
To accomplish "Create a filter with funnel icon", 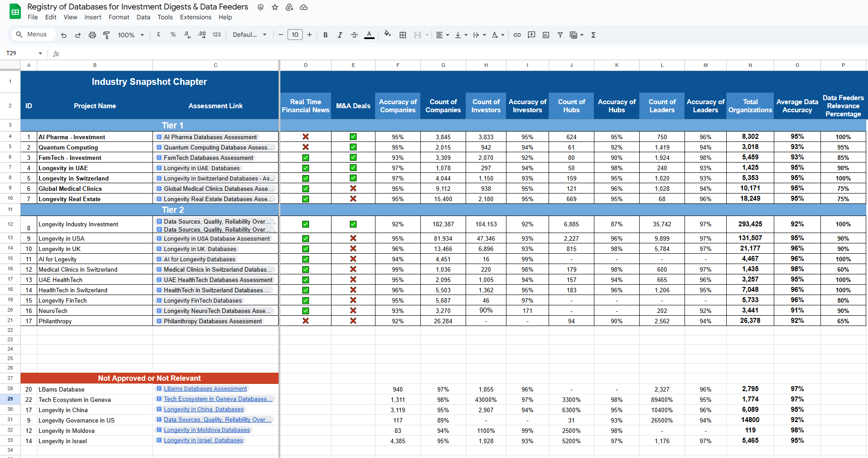I will (560, 35).
